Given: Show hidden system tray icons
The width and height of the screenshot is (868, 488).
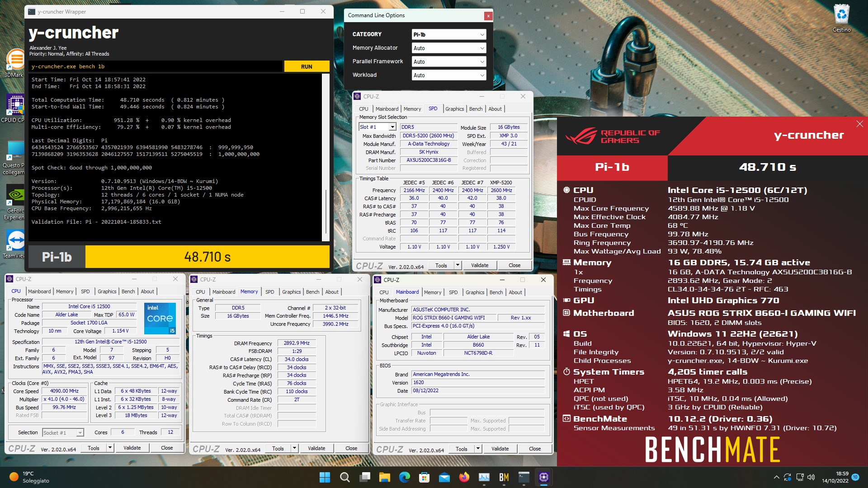Looking at the screenshot, I should (x=776, y=477).
